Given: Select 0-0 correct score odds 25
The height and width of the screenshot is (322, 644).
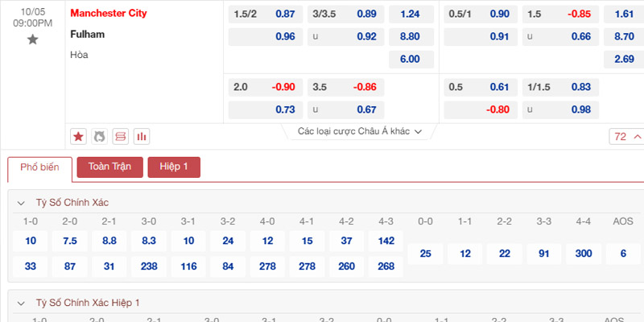Looking at the screenshot, I should (x=426, y=254).
